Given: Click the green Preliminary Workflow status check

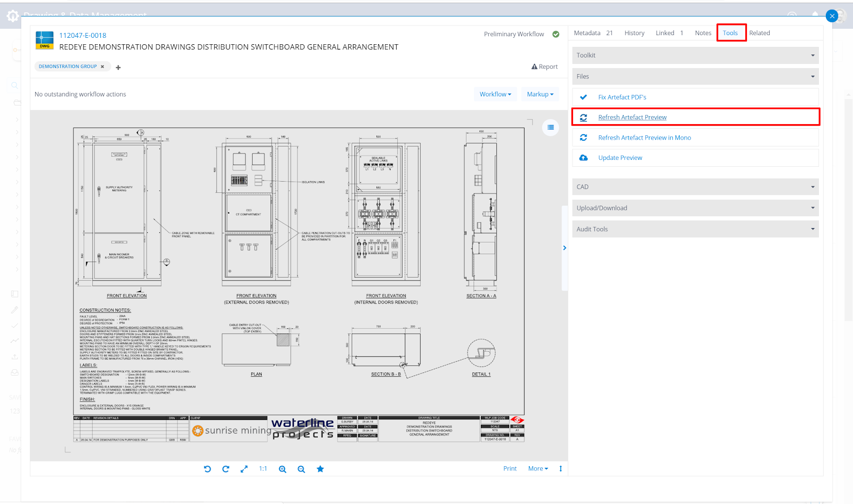Looking at the screenshot, I should pos(556,34).
